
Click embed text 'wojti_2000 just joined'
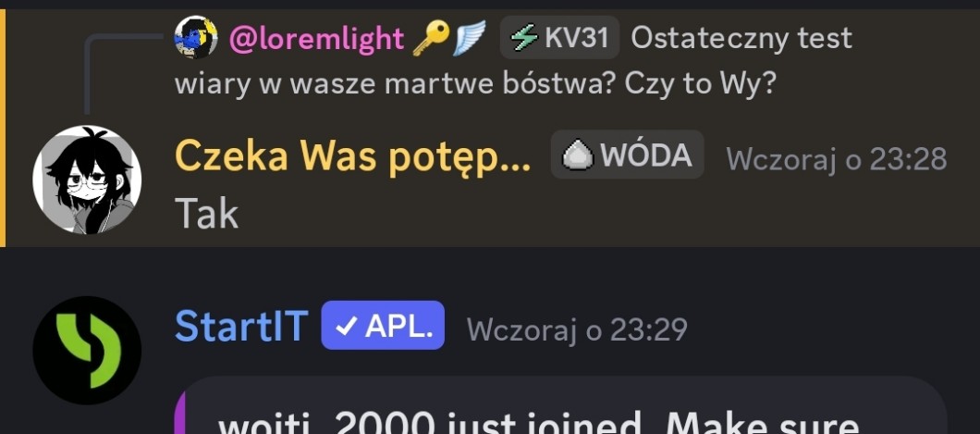pos(436,425)
